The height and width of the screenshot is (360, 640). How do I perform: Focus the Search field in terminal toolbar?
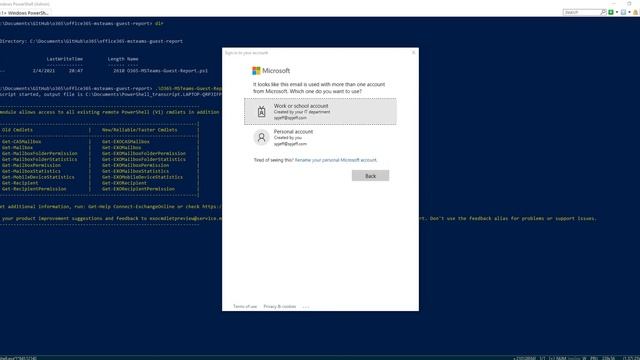tap(581, 12)
